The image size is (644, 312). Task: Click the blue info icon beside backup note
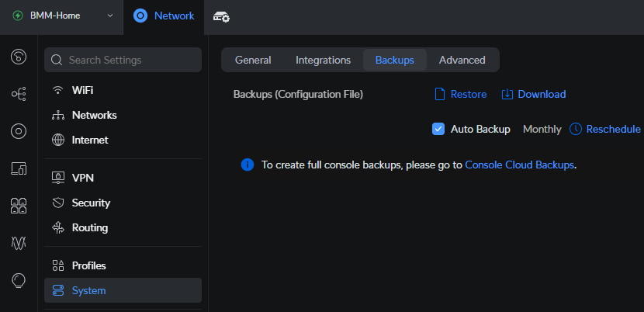tap(247, 165)
